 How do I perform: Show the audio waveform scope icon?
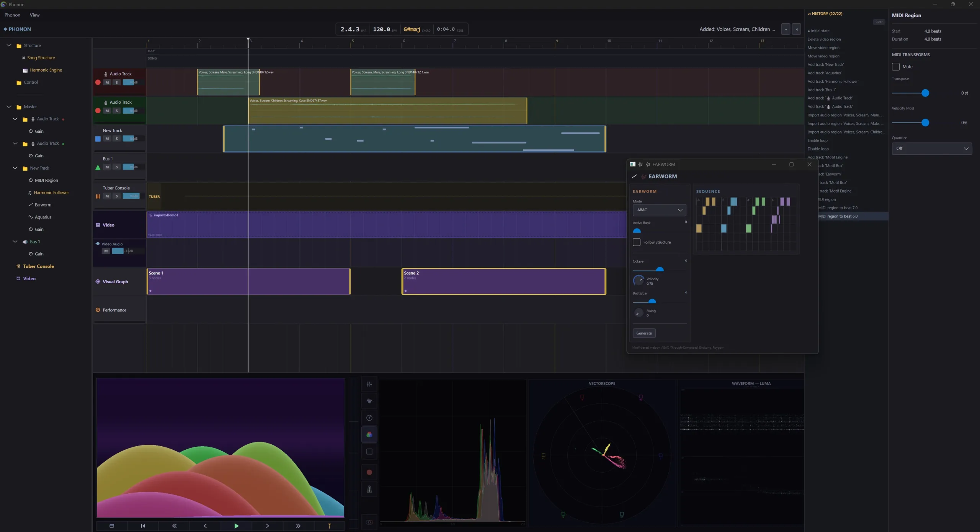tap(369, 401)
